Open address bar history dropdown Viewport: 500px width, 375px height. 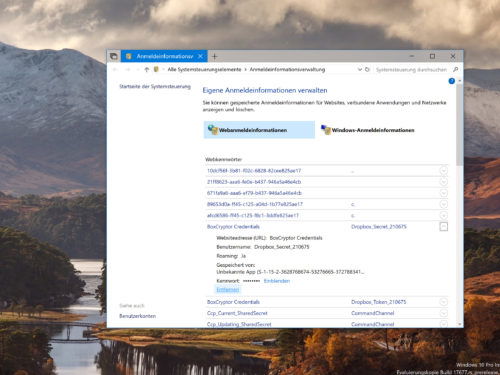click(360, 69)
